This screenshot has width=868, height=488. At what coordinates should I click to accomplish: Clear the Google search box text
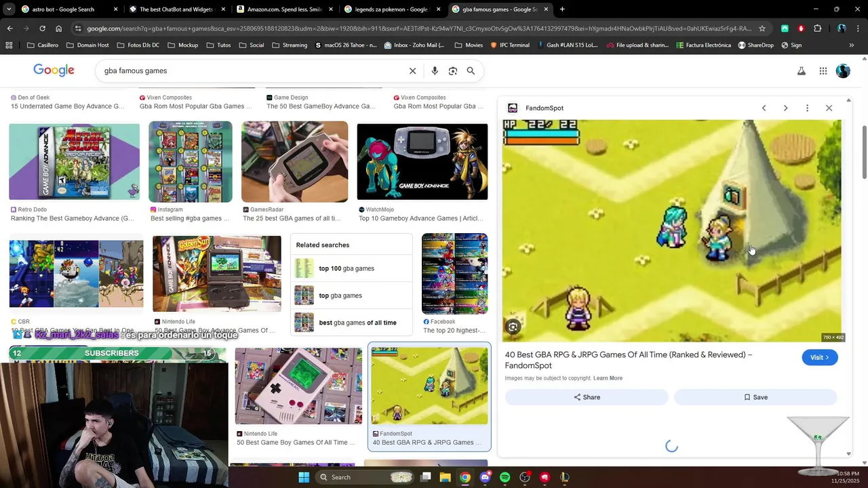pyautogui.click(x=412, y=70)
